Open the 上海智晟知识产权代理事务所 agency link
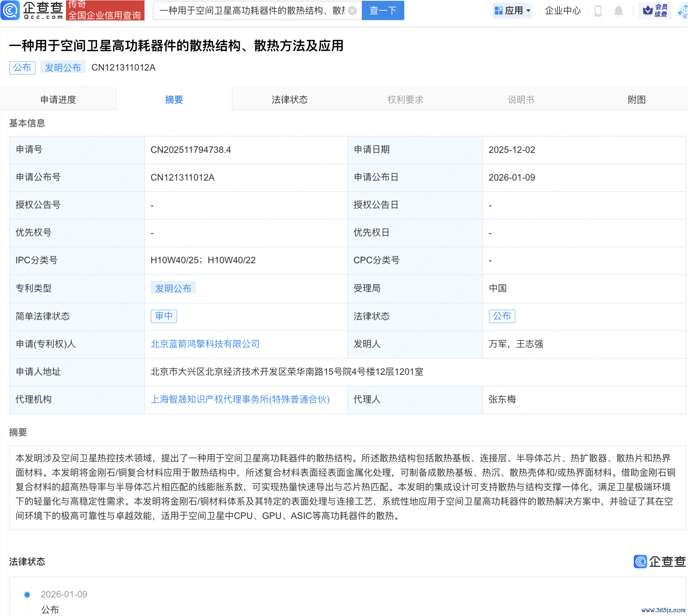The image size is (688, 616). [x=240, y=399]
